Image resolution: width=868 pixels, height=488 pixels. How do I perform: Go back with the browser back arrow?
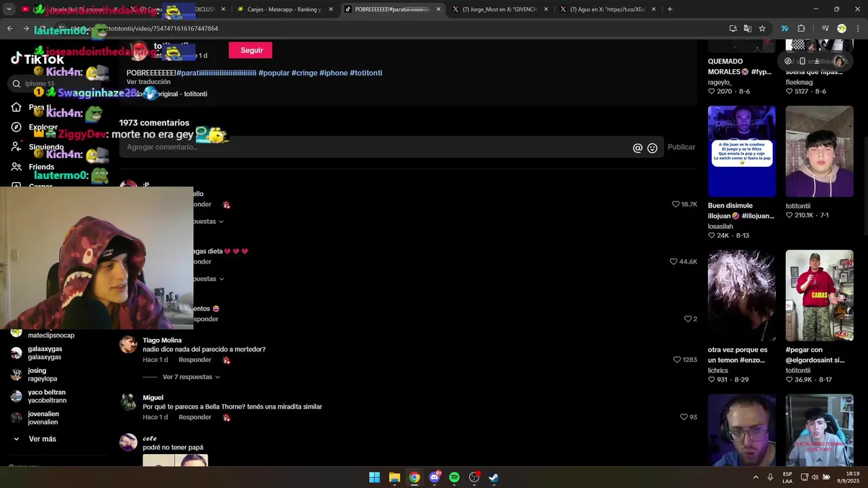pos(9,28)
